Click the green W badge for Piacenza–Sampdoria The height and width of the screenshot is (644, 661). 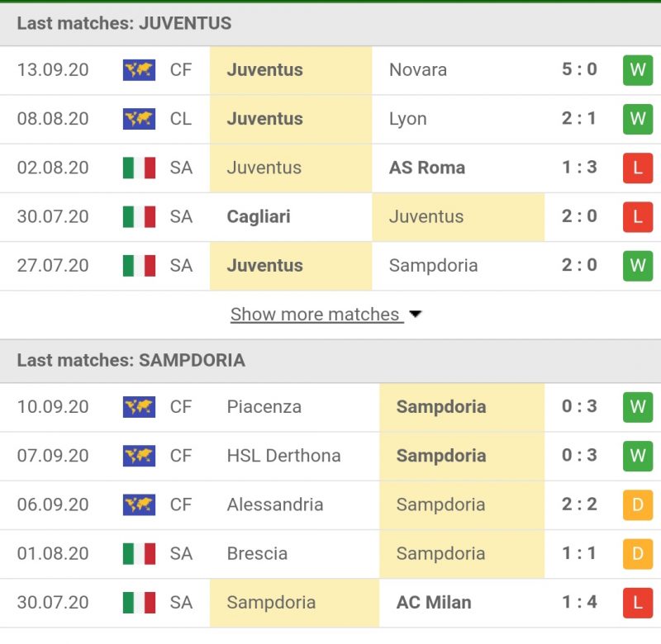(637, 407)
